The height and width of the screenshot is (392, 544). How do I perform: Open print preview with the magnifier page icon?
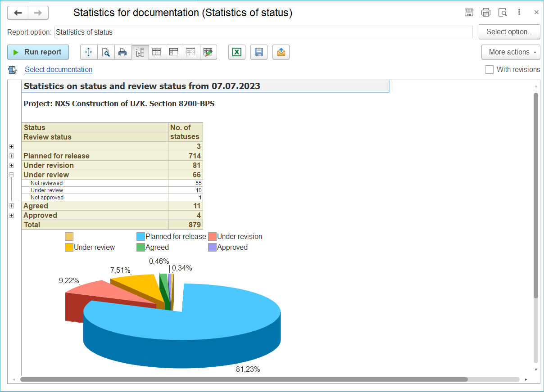pos(106,52)
